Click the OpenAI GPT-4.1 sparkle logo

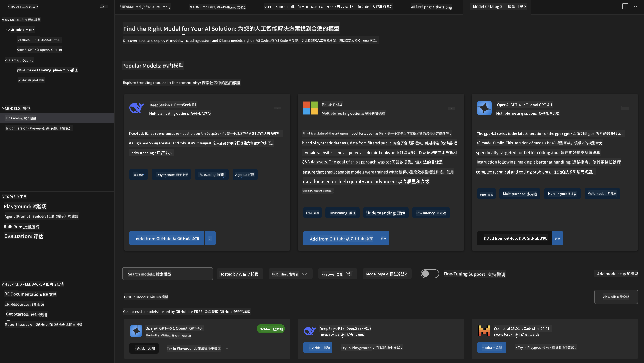pos(484,108)
